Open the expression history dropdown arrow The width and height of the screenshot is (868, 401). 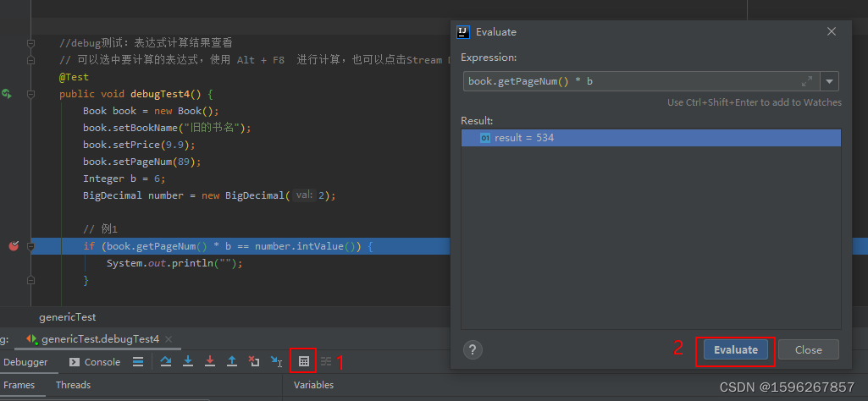coord(829,81)
